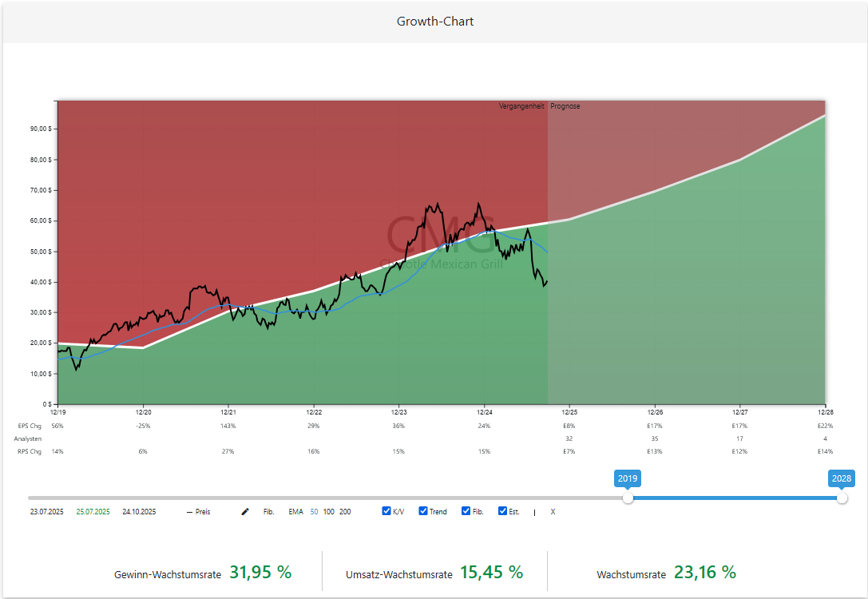Click the 2019 range slider handle
868x599 pixels.
[x=628, y=498]
